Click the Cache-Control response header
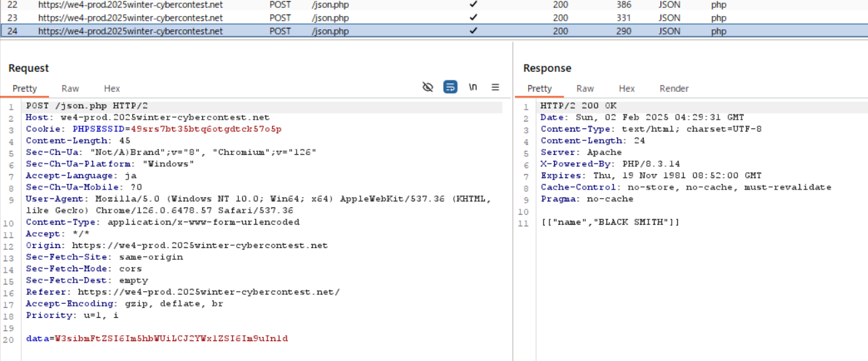868x361 pixels. click(x=686, y=187)
